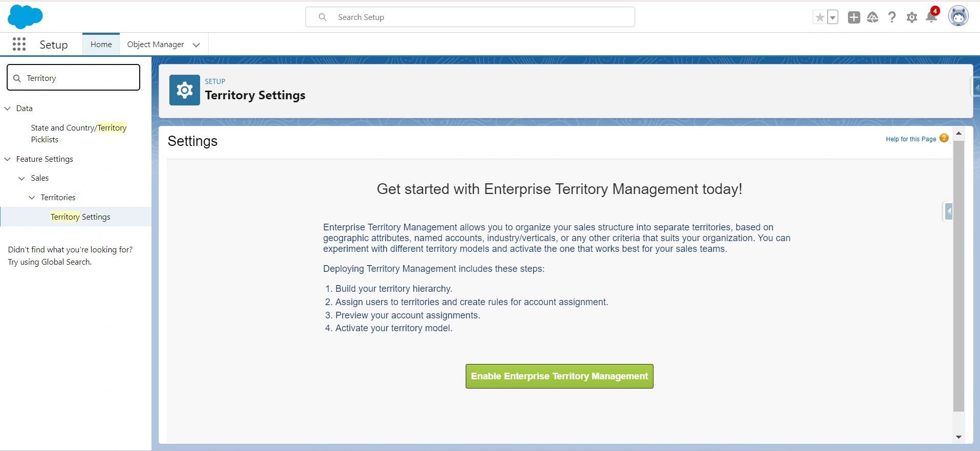Collapse the Data section
This screenshot has height=451, width=980.
(7, 109)
